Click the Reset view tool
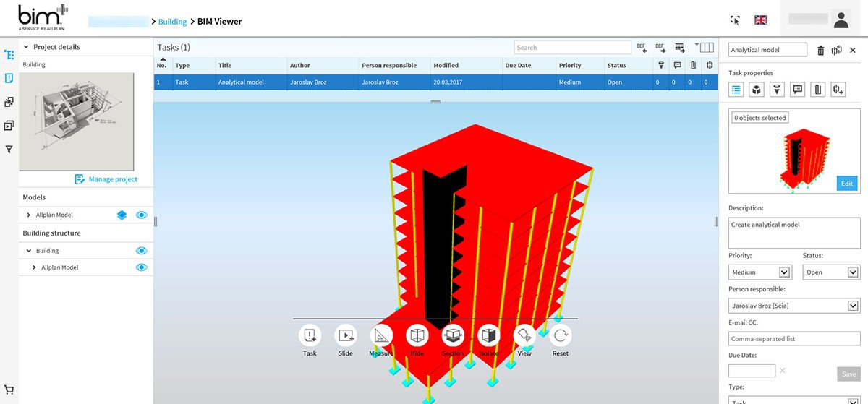Image resolution: width=868 pixels, height=404 pixels. click(x=561, y=335)
